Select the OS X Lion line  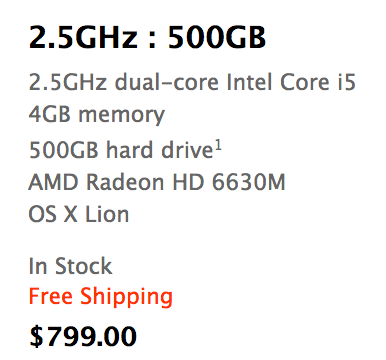79,214
